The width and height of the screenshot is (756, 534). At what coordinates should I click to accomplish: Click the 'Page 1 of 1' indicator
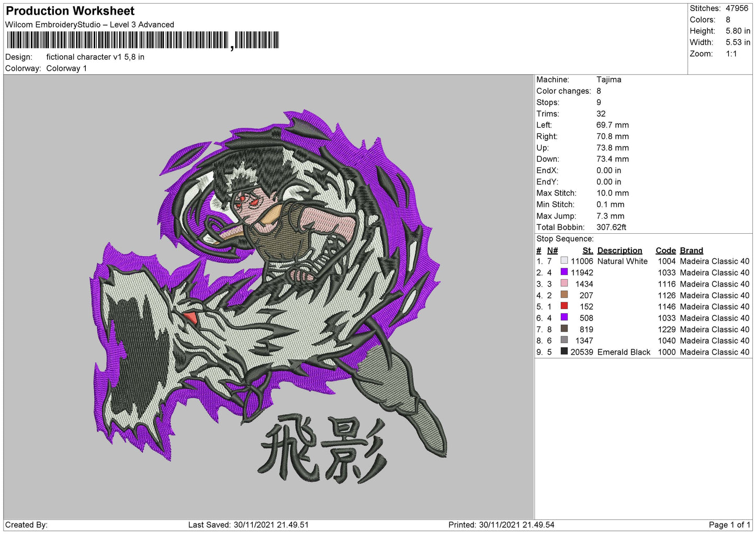pos(729,525)
